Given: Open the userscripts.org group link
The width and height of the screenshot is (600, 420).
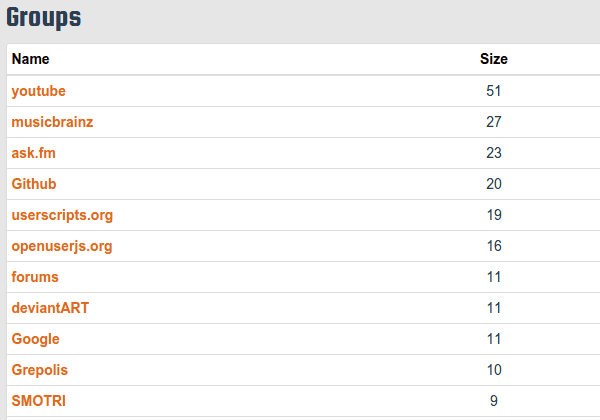Looking at the screenshot, I should (62, 215).
